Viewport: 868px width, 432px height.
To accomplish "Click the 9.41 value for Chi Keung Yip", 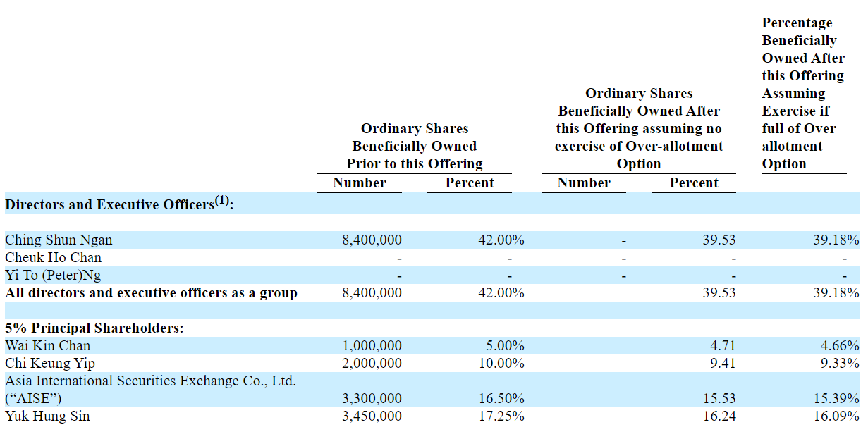I will click(723, 363).
